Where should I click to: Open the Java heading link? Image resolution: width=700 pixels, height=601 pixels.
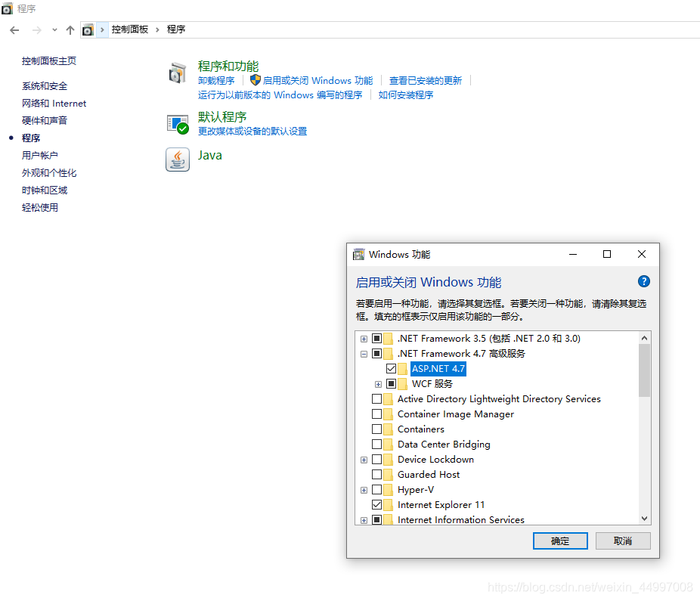click(210, 156)
